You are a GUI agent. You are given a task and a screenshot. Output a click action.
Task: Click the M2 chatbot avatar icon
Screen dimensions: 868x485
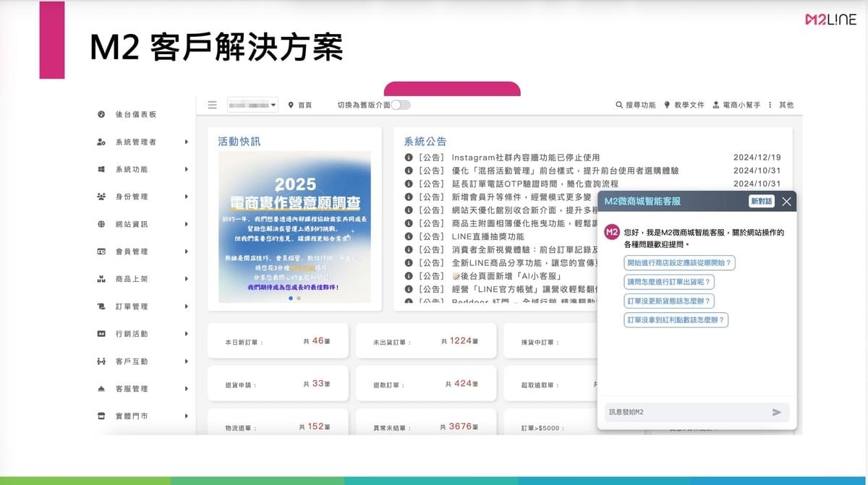[x=612, y=232]
